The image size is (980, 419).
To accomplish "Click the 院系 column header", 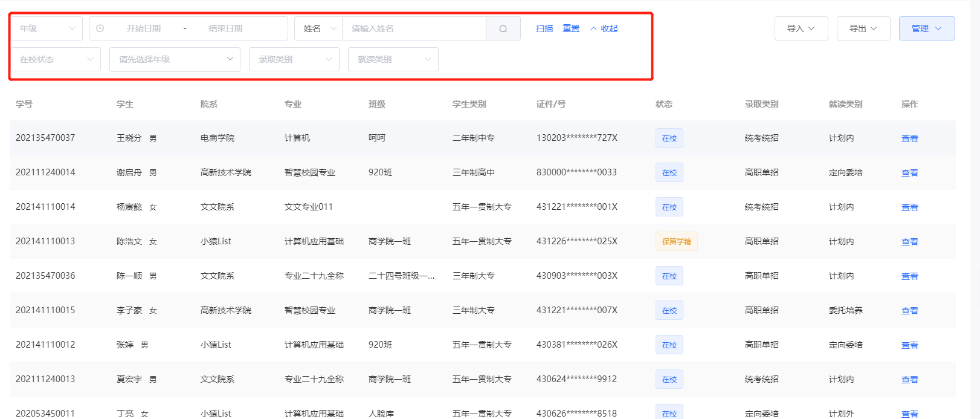I will pos(209,104).
